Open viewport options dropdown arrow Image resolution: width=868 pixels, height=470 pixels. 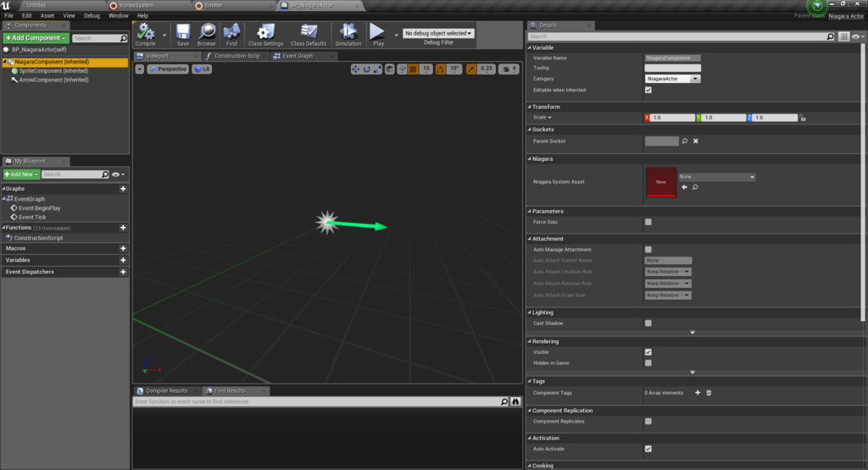point(140,69)
